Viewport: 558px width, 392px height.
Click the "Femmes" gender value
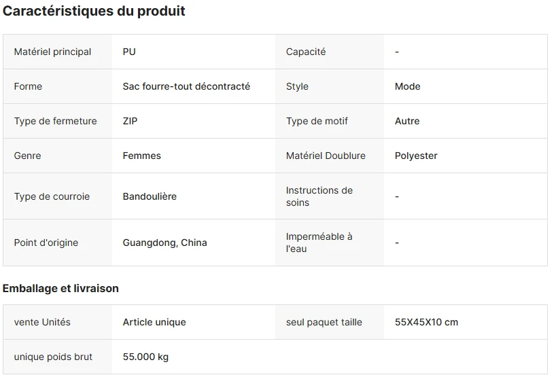coord(142,156)
